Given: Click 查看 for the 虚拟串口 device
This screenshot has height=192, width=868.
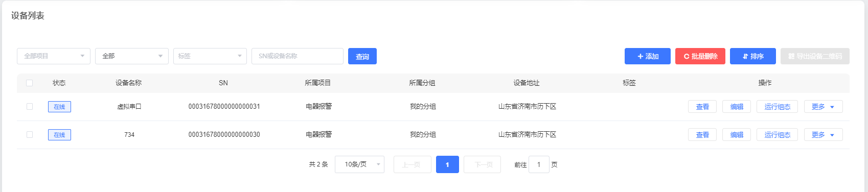Looking at the screenshot, I should 702,107.
